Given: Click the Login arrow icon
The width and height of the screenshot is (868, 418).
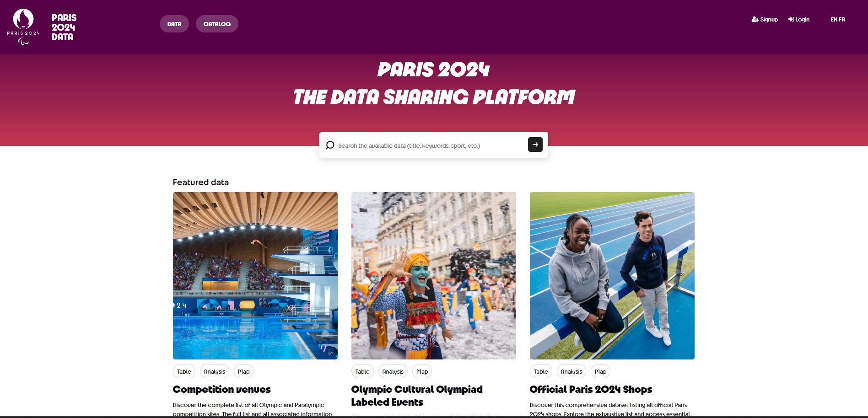Looking at the screenshot, I should tap(791, 20).
